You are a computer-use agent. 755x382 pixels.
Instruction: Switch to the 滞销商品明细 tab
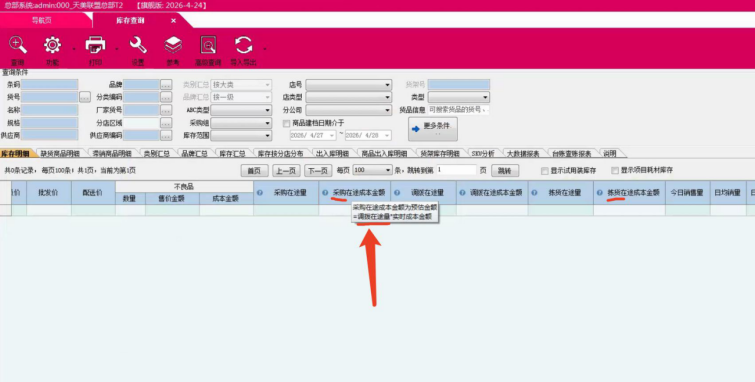coord(112,154)
